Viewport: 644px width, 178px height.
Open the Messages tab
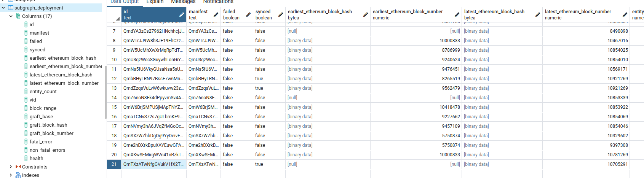(183, 2)
